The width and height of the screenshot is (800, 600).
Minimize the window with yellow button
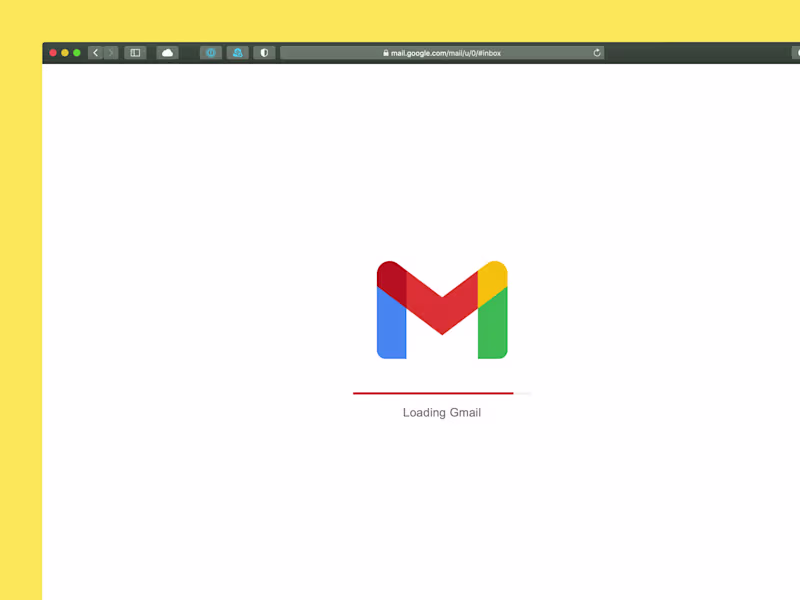click(65, 53)
